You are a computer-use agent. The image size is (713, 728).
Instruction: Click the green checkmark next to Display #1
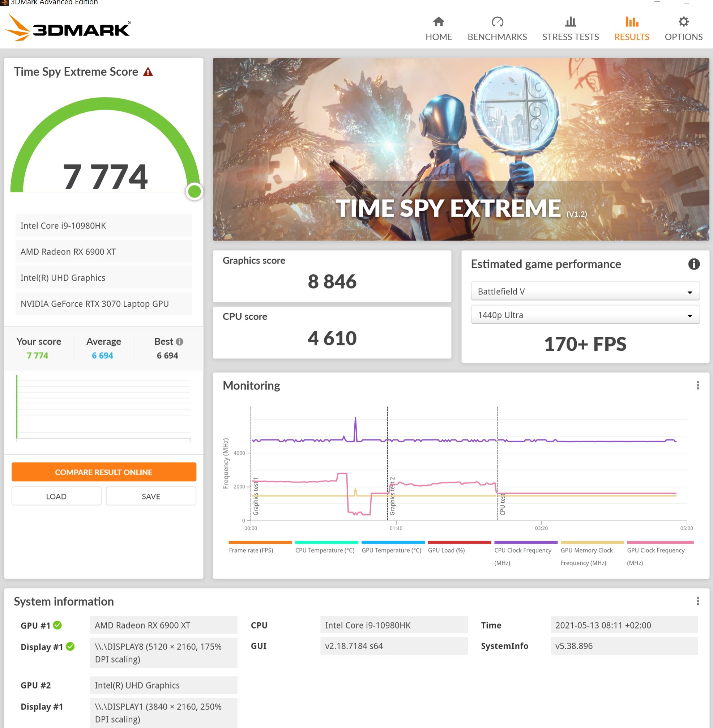pos(70,646)
